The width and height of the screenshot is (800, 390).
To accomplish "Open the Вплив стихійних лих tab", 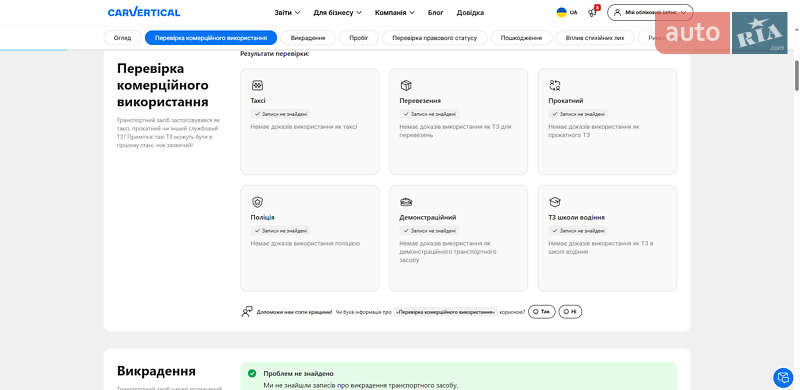I will pos(595,38).
